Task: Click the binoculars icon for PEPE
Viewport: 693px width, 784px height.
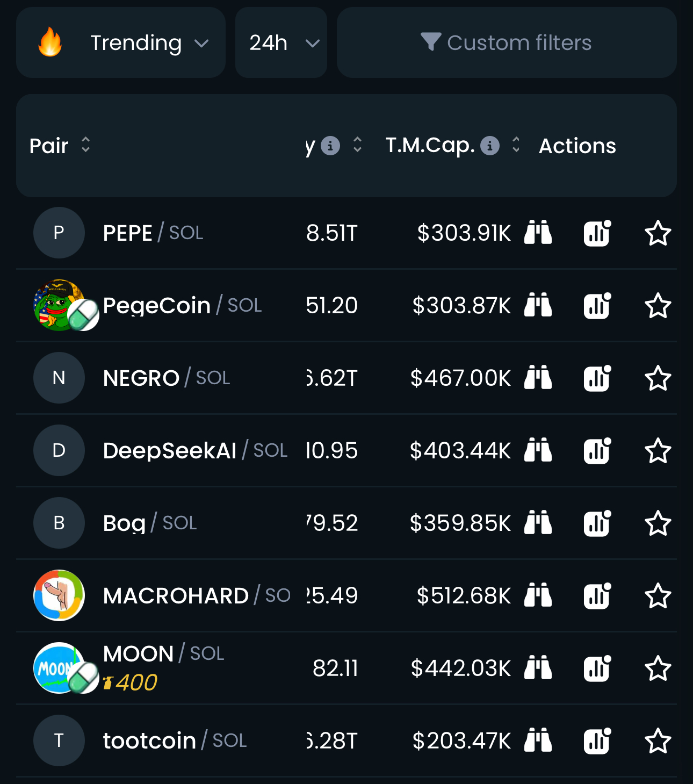Action: point(538,233)
